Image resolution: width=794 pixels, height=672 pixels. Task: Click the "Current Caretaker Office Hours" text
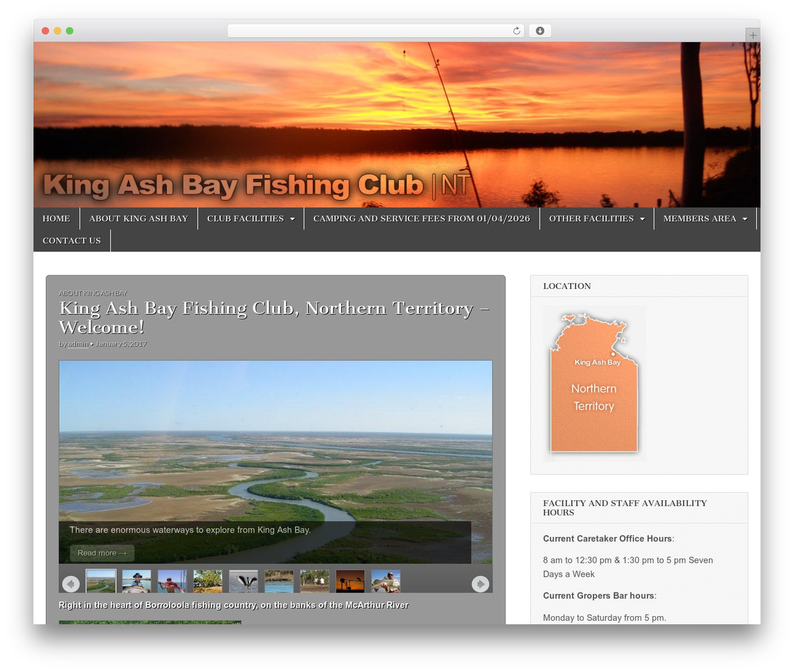point(607,539)
